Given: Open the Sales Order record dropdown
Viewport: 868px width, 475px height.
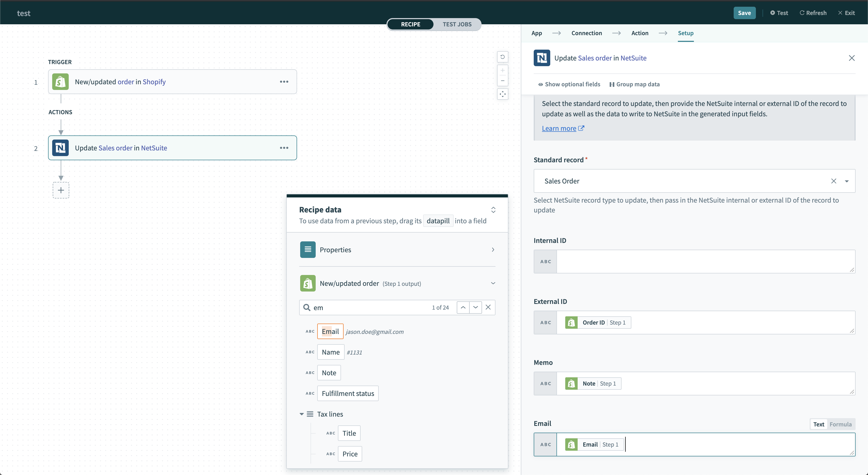Looking at the screenshot, I should (847, 181).
